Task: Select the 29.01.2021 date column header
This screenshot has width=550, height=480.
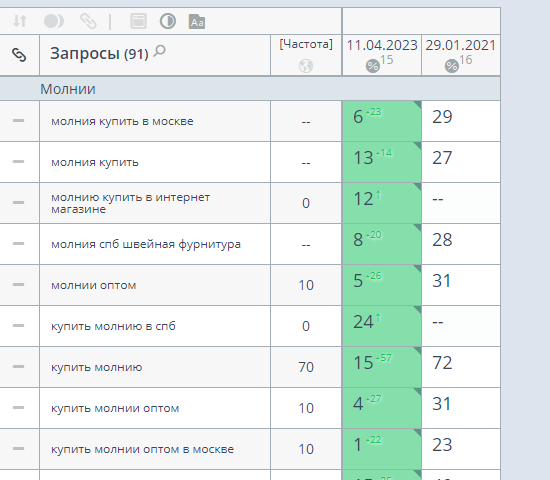Action: (461, 45)
